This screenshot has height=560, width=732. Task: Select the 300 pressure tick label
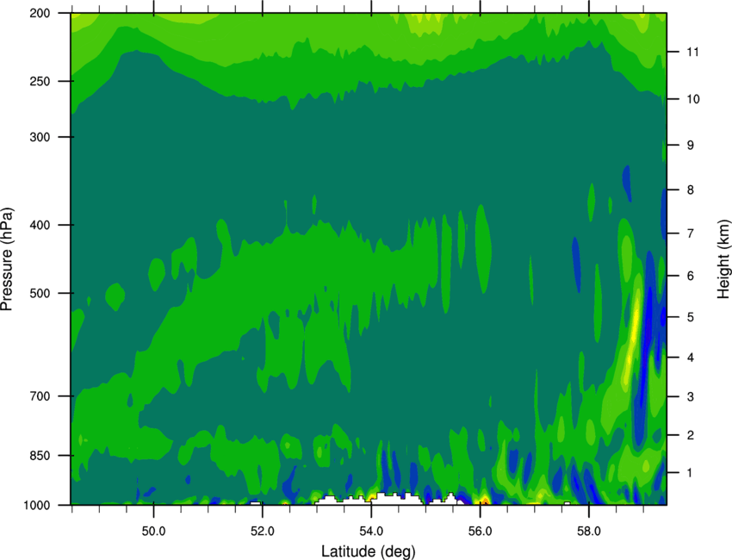click(40, 137)
